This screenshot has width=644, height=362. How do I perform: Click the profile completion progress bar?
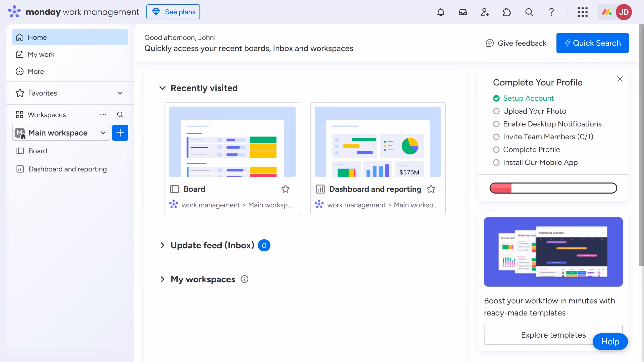553,188
